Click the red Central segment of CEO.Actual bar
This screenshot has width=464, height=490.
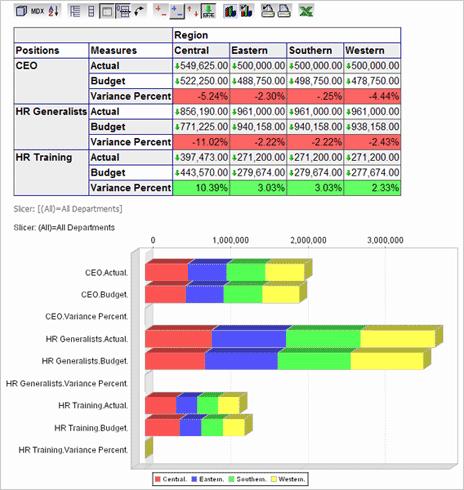coord(166,272)
